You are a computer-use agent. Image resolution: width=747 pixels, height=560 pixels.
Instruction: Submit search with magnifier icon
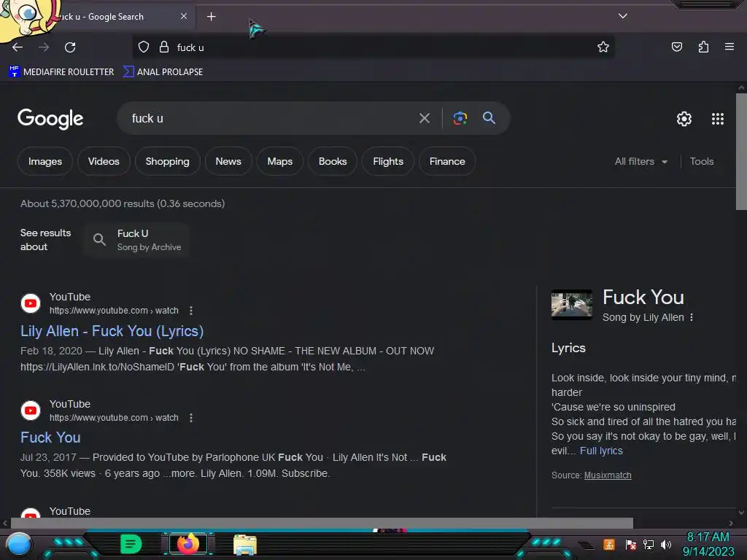point(489,117)
